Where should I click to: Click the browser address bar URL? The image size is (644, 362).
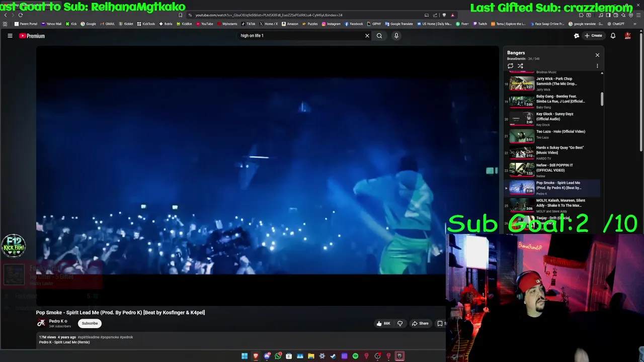point(269,15)
